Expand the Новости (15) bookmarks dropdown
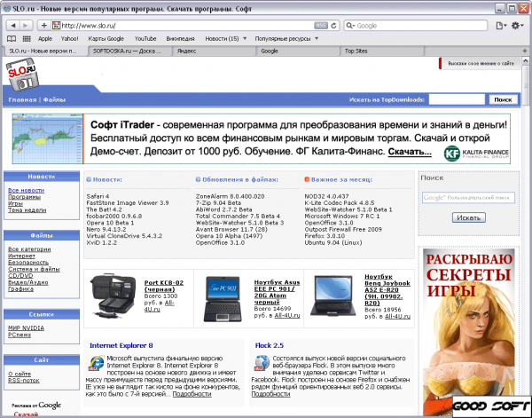 (245, 39)
